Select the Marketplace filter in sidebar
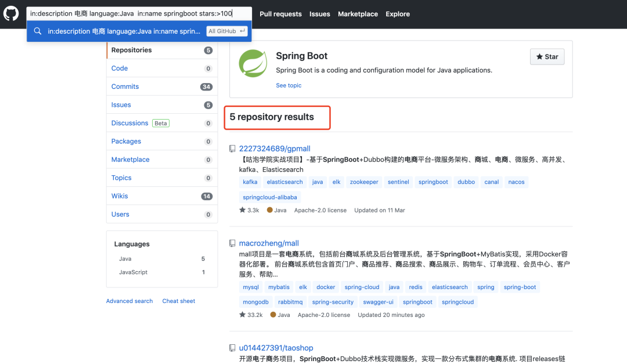The height and width of the screenshot is (364, 627). 162,160
